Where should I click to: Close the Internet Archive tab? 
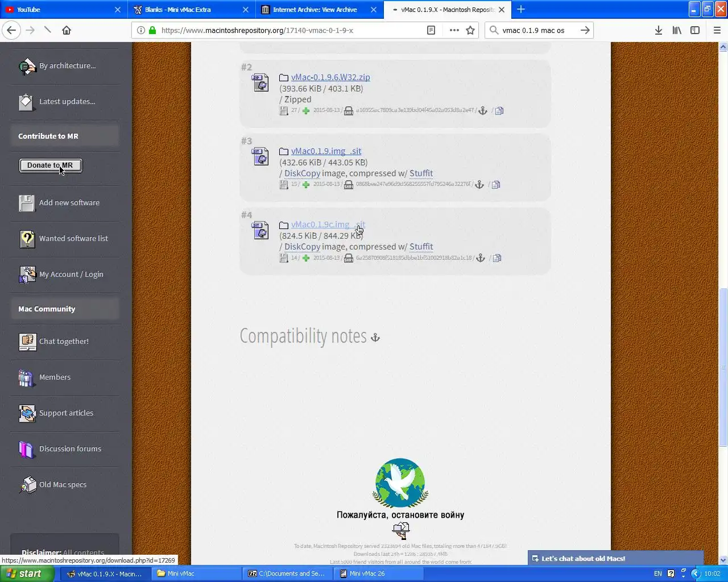click(x=374, y=9)
